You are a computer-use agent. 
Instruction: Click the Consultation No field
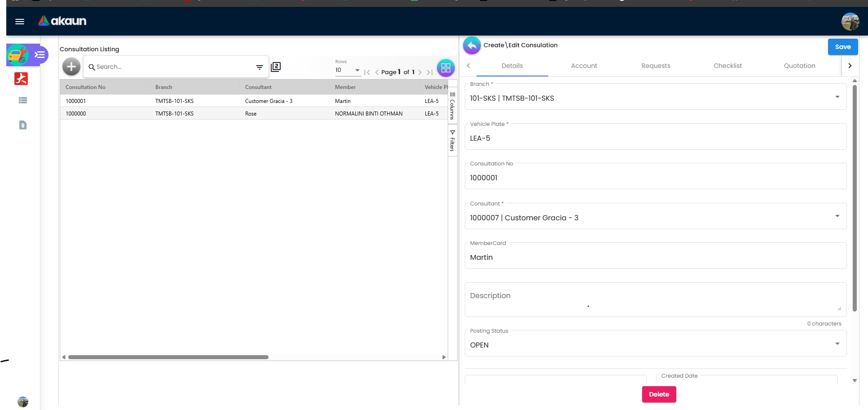coord(656,176)
